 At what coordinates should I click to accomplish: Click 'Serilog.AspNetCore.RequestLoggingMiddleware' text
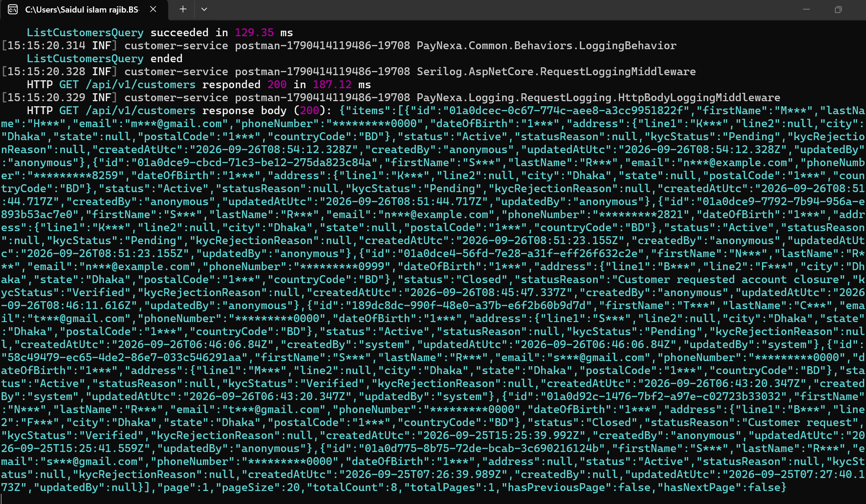point(556,71)
